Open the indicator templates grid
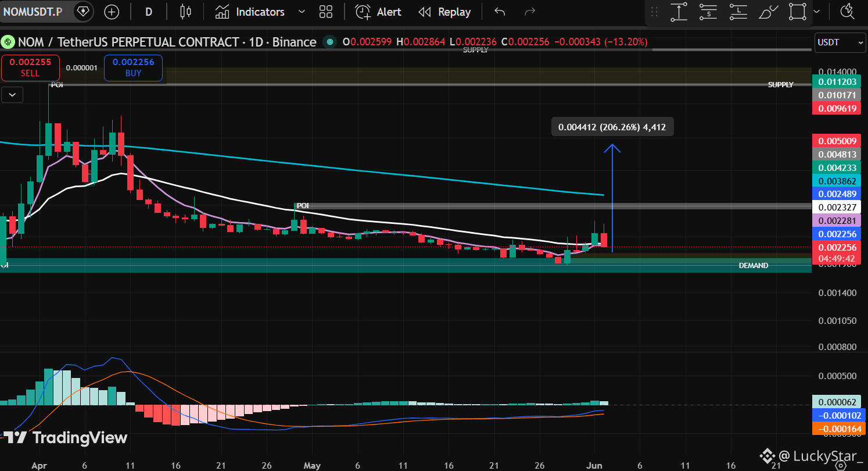This screenshot has width=868, height=471. pos(326,12)
